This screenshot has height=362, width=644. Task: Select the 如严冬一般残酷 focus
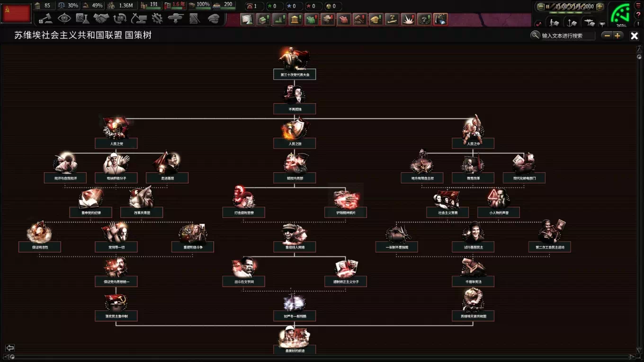[x=295, y=316]
